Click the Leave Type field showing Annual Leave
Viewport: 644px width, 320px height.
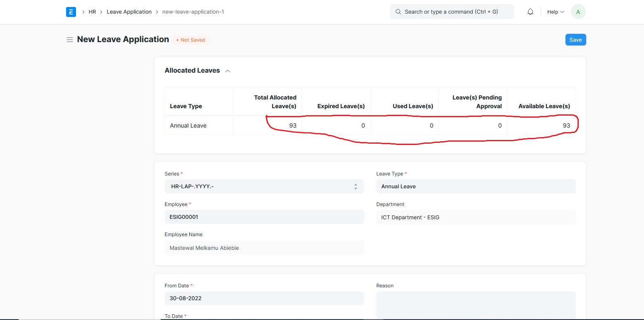click(x=475, y=186)
